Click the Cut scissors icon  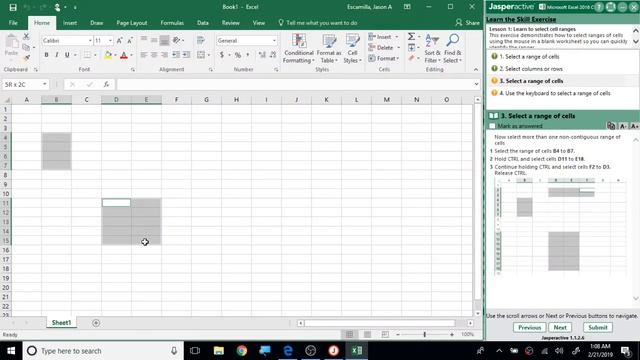(27, 37)
